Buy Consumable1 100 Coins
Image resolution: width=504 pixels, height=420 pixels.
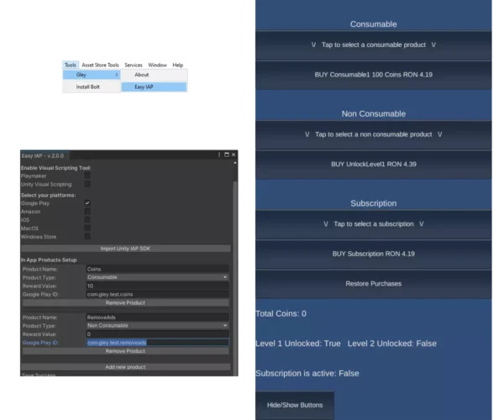pos(373,75)
